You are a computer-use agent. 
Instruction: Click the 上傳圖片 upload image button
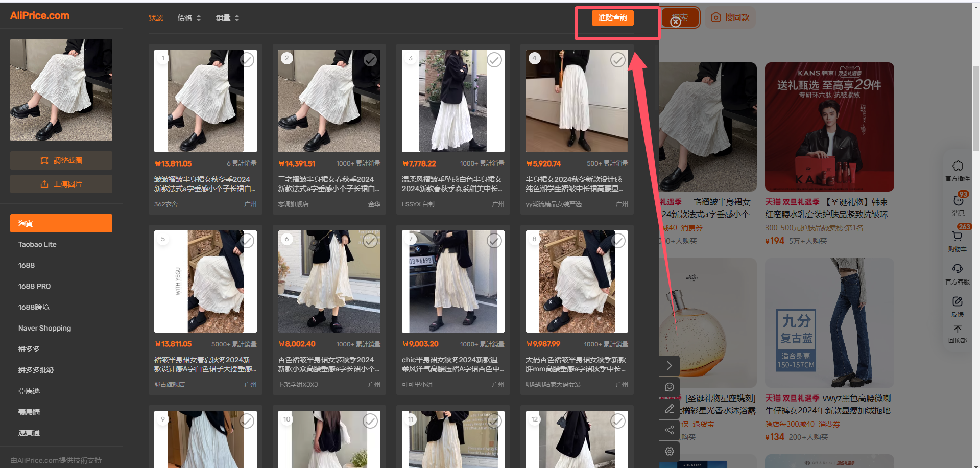pos(61,184)
